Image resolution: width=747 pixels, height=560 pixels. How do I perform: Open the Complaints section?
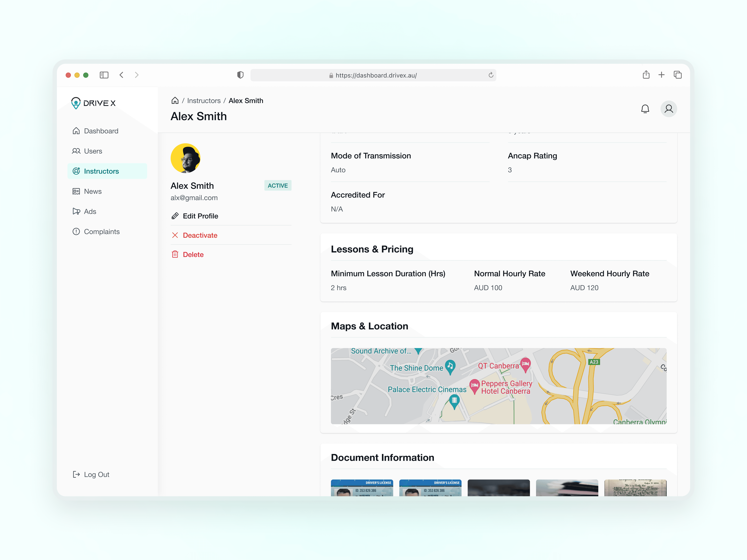[x=102, y=232]
